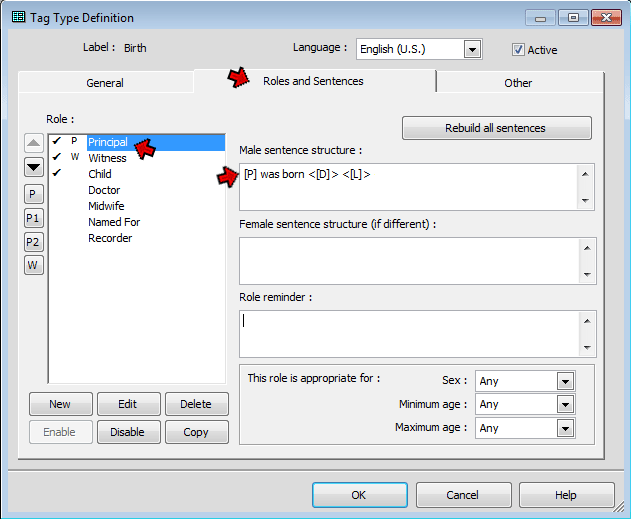Click Rebuild all sentences button

[x=496, y=128]
